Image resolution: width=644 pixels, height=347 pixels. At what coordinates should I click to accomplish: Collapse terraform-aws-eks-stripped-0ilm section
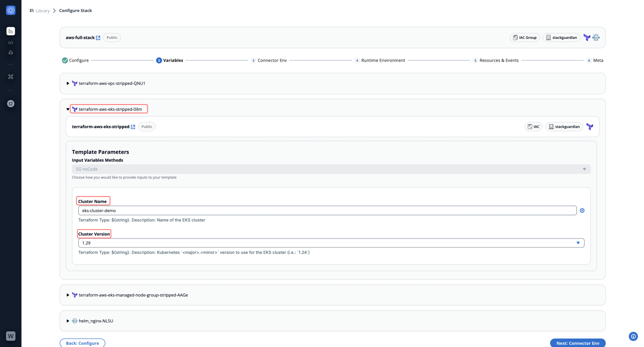click(68, 109)
